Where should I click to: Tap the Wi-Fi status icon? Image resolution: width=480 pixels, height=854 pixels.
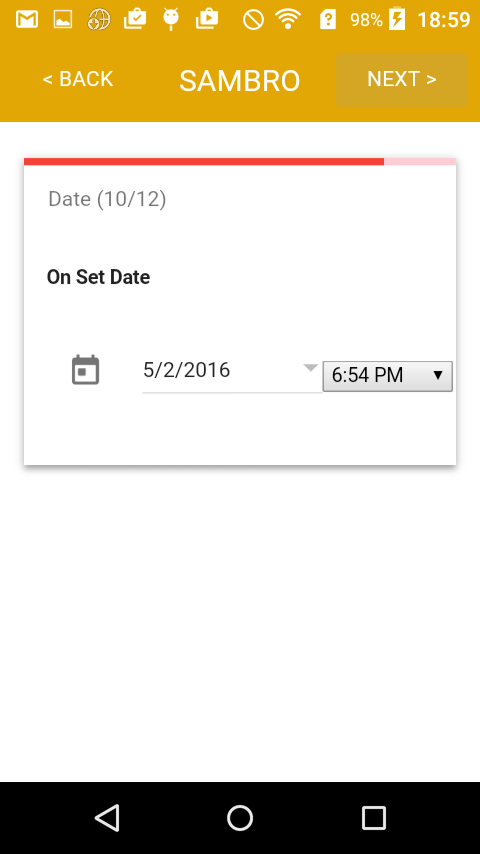[289, 20]
